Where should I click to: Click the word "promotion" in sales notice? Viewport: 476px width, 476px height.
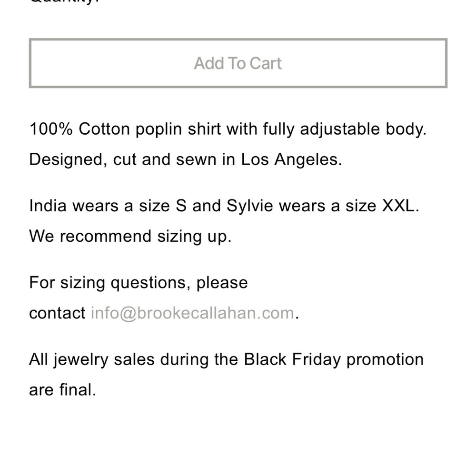(385, 360)
